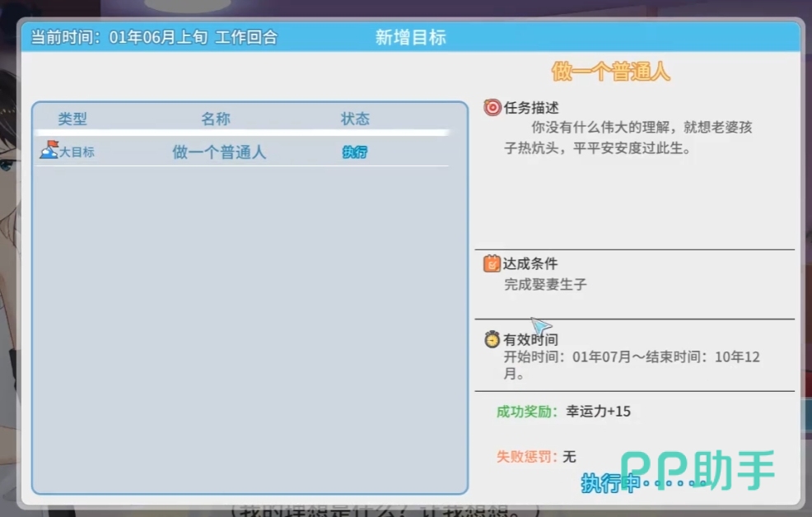Click the PP助手 watermark logo
Screen dimensions: 812x517
pyautogui.click(x=697, y=469)
